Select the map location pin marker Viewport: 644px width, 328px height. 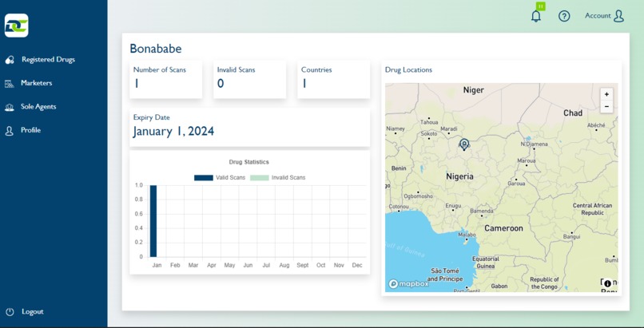(464, 144)
